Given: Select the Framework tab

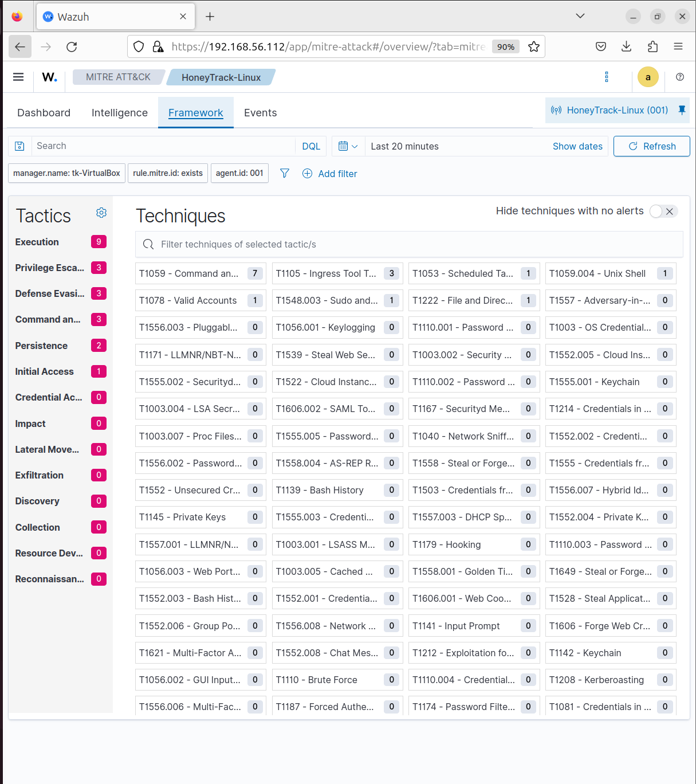Looking at the screenshot, I should (x=196, y=113).
